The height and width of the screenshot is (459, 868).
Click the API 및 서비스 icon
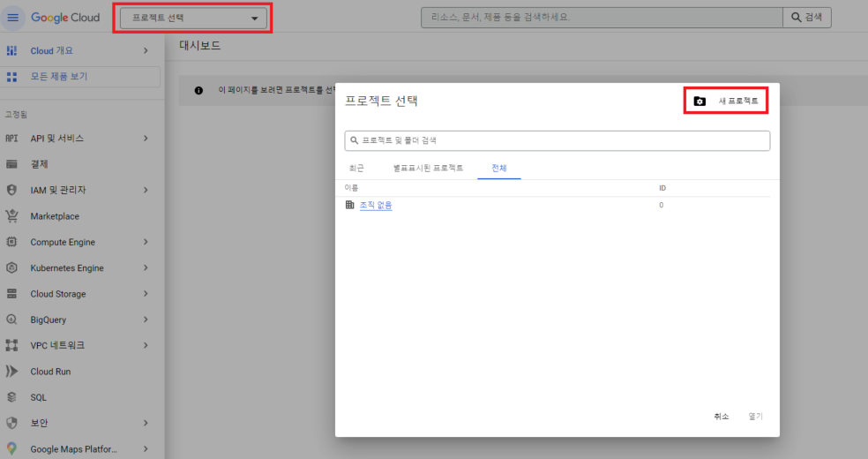click(x=11, y=139)
